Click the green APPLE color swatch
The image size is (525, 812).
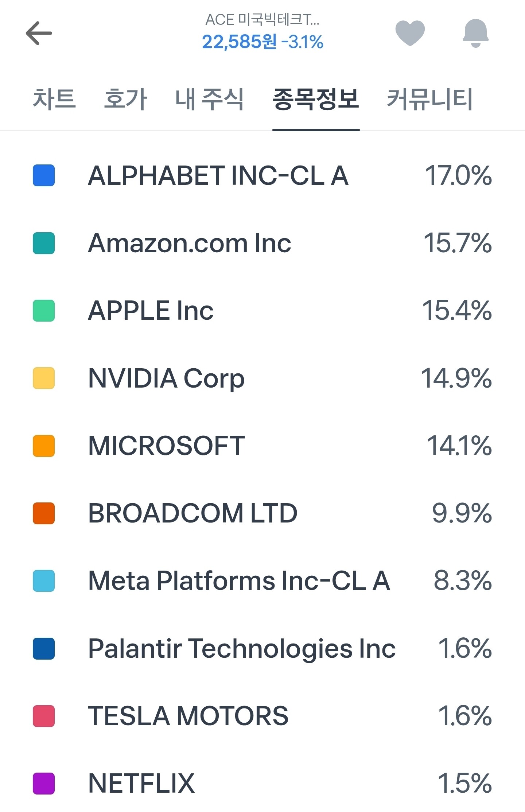44,311
